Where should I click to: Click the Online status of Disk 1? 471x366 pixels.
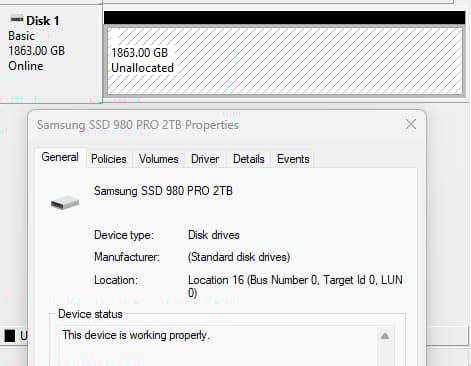click(26, 66)
